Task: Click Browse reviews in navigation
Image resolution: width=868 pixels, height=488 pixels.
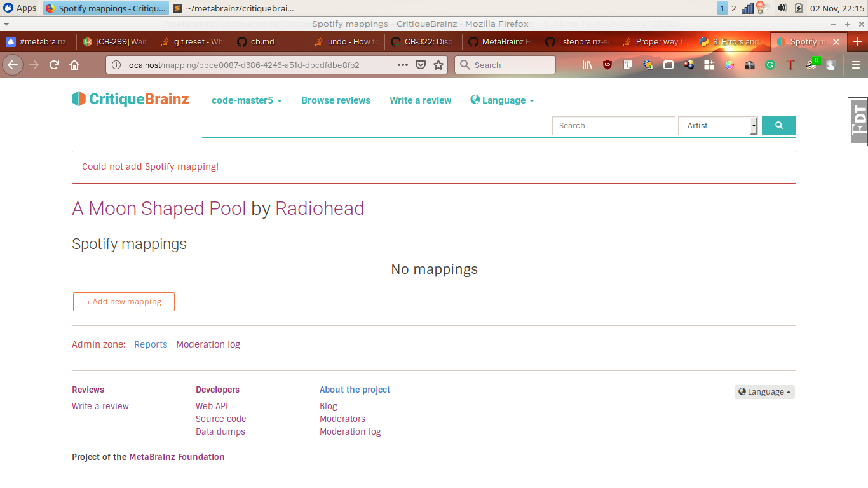Action: pyautogui.click(x=336, y=100)
